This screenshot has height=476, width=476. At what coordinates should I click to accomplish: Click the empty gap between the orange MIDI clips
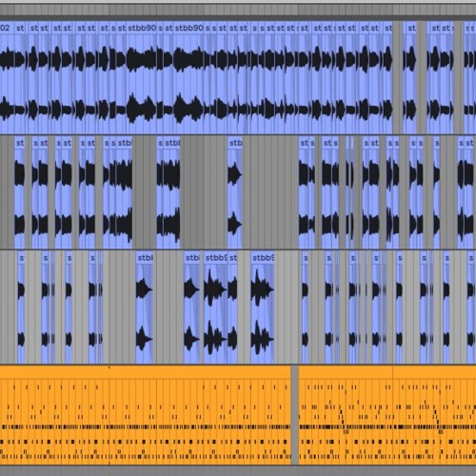pos(295,415)
